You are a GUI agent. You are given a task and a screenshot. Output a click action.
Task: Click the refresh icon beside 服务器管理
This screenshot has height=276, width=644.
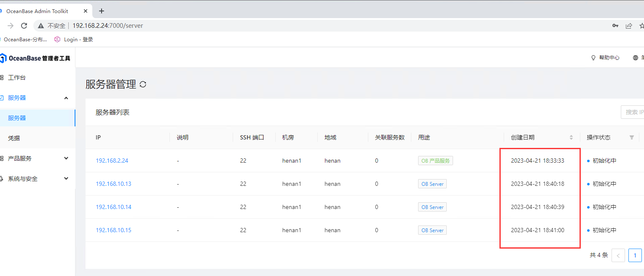click(143, 84)
